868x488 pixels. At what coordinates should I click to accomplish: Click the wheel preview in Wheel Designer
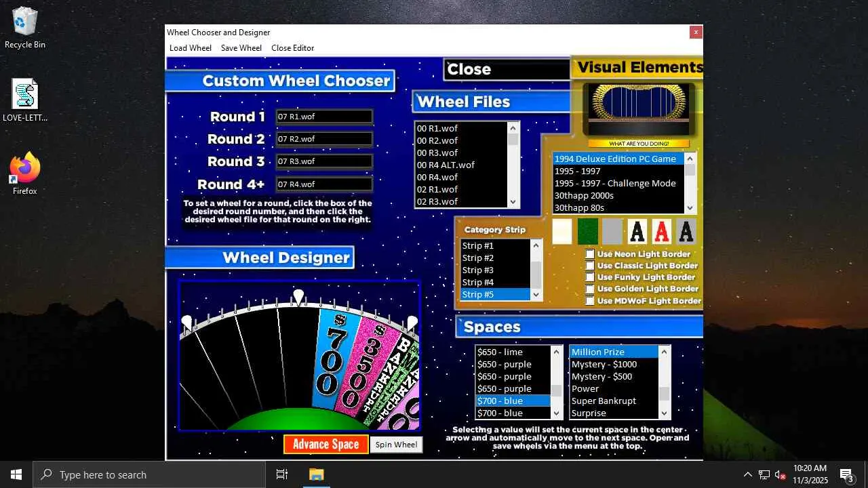[299, 356]
